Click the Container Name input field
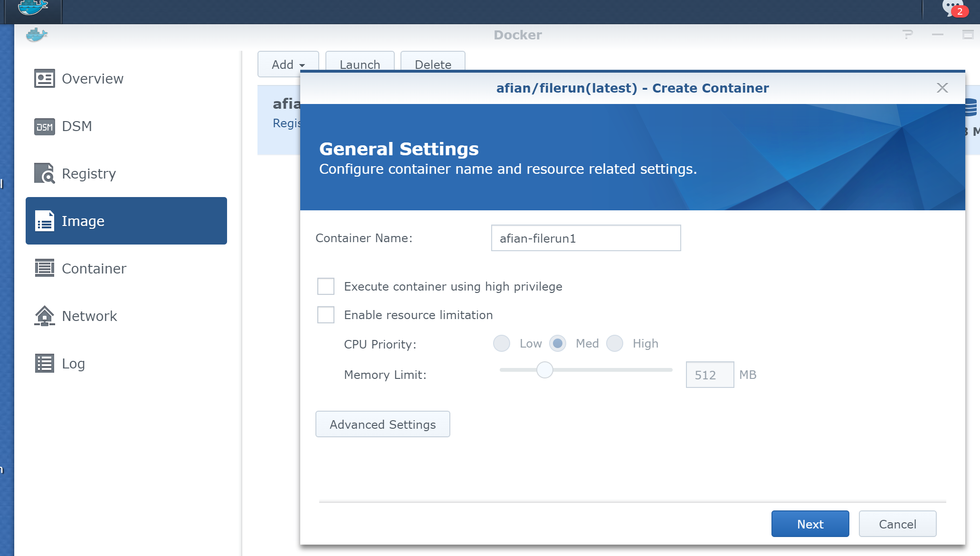This screenshot has width=980, height=556. pos(586,238)
